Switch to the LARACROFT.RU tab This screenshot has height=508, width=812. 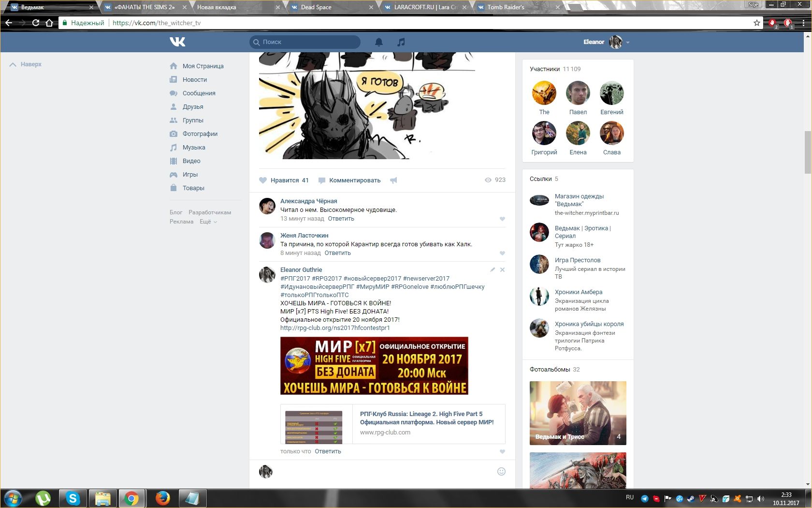(425, 7)
